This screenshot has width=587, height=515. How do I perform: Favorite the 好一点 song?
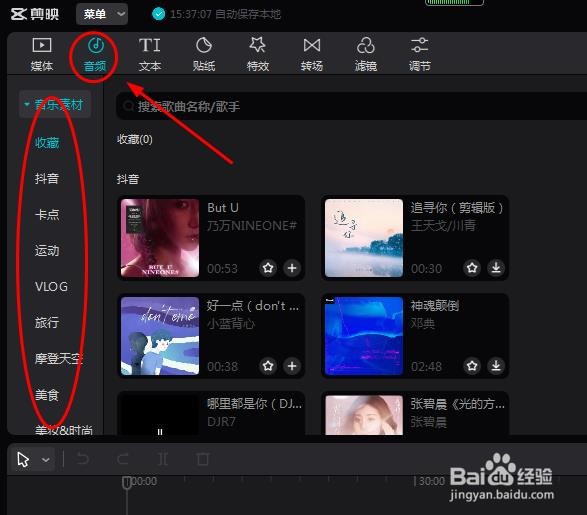click(268, 366)
